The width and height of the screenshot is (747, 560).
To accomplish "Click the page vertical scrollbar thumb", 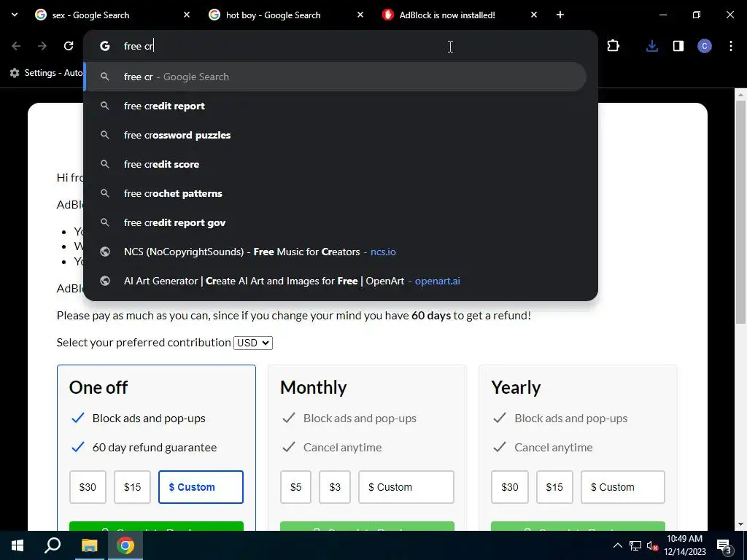I will coord(741,212).
